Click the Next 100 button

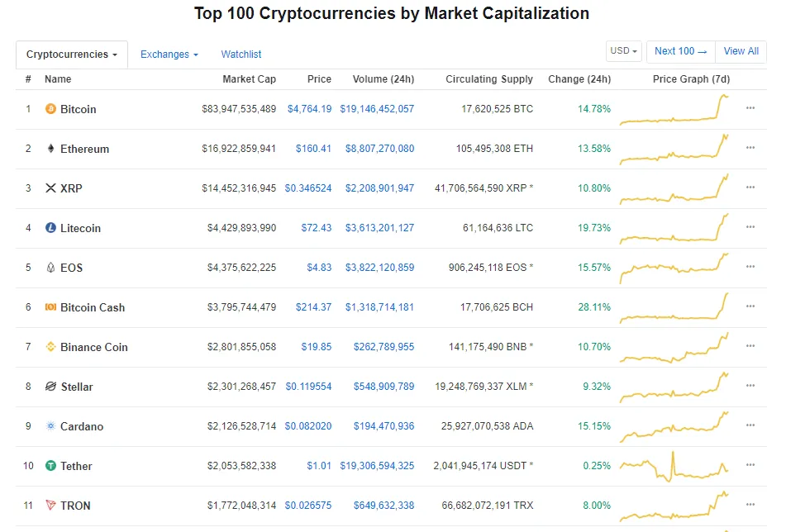(x=680, y=51)
